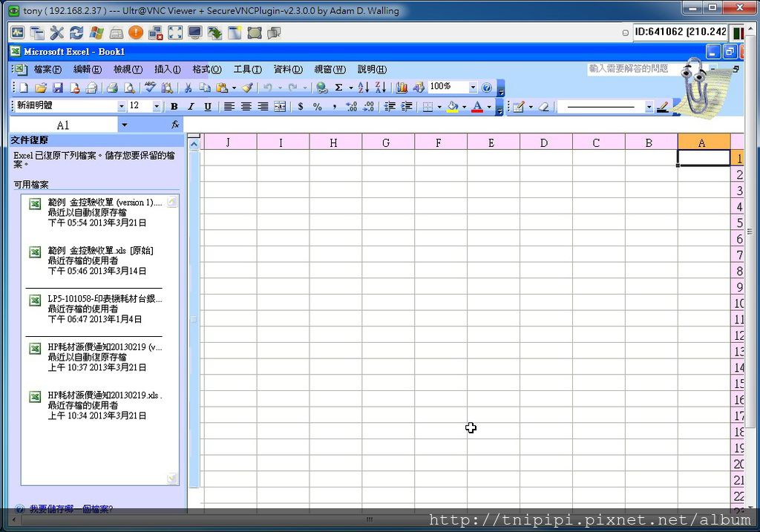Toggle center alignment

tap(246, 107)
